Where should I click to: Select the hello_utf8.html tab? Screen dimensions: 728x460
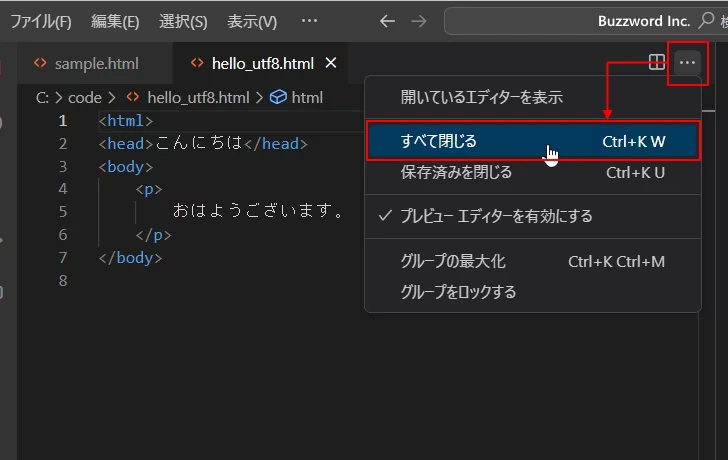click(262, 63)
